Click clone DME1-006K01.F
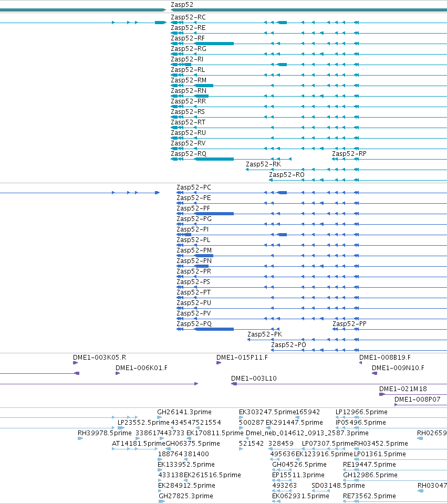 click(x=141, y=368)
